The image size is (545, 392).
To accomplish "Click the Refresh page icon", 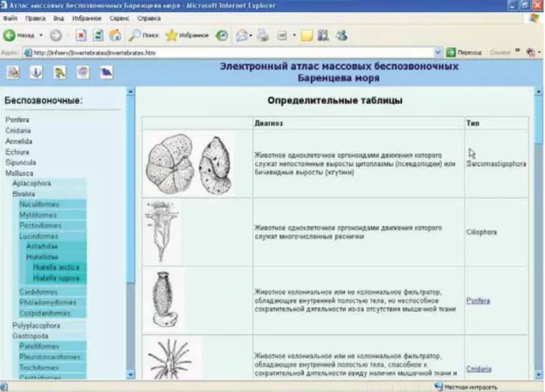I will tap(98, 35).
